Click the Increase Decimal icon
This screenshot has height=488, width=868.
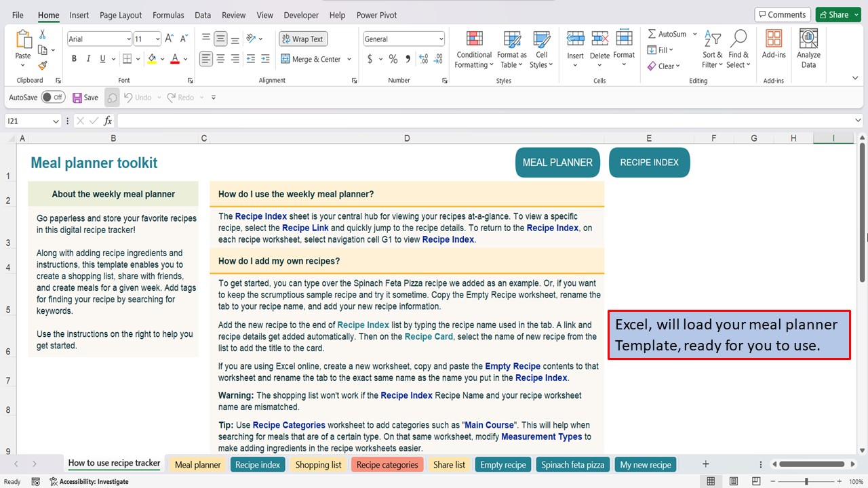(x=424, y=59)
